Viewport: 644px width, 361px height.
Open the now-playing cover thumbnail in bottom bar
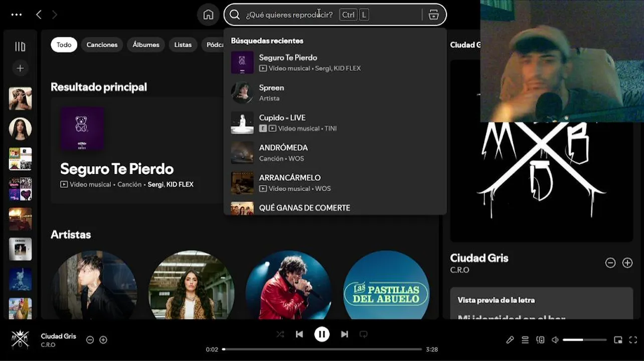coord(20,339)
